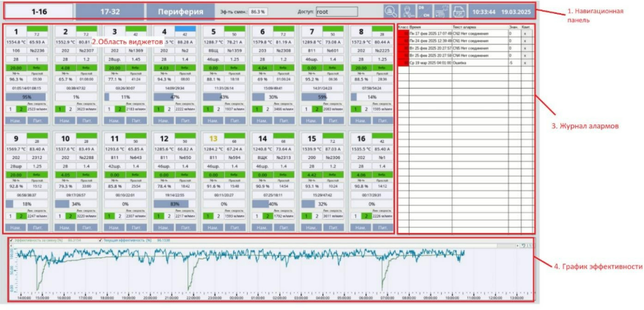Click the Нам. button in widget 4
Image resolution: width=644 pixels, height=310 pixels.
click(163, 121)
